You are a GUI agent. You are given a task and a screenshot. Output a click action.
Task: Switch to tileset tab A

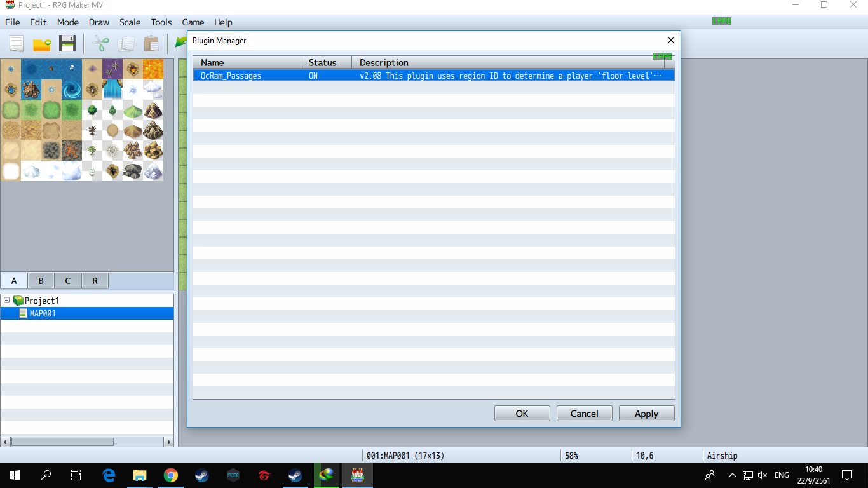14,281
